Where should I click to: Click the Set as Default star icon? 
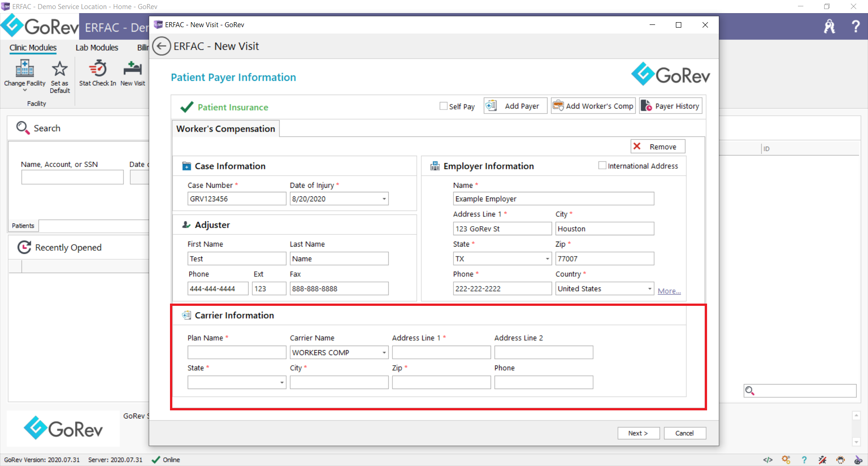pyautogui.click(x=60, y=69)
